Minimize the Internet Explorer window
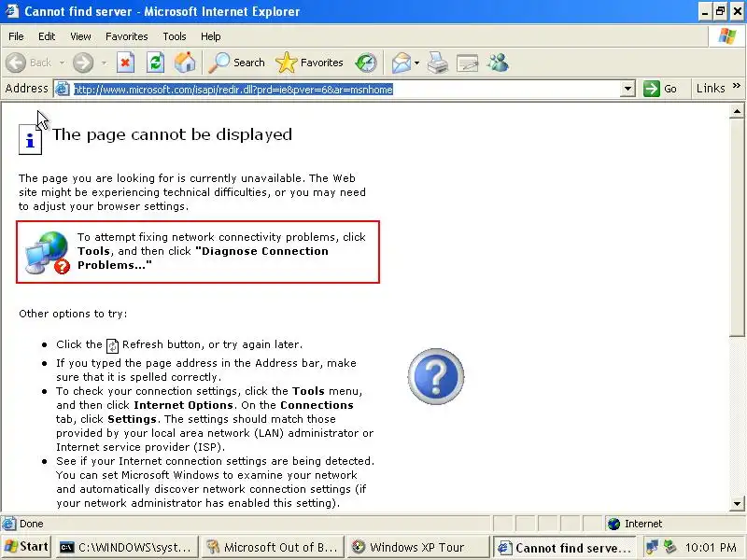The image size is (747, 560). (x=705, y=11)
